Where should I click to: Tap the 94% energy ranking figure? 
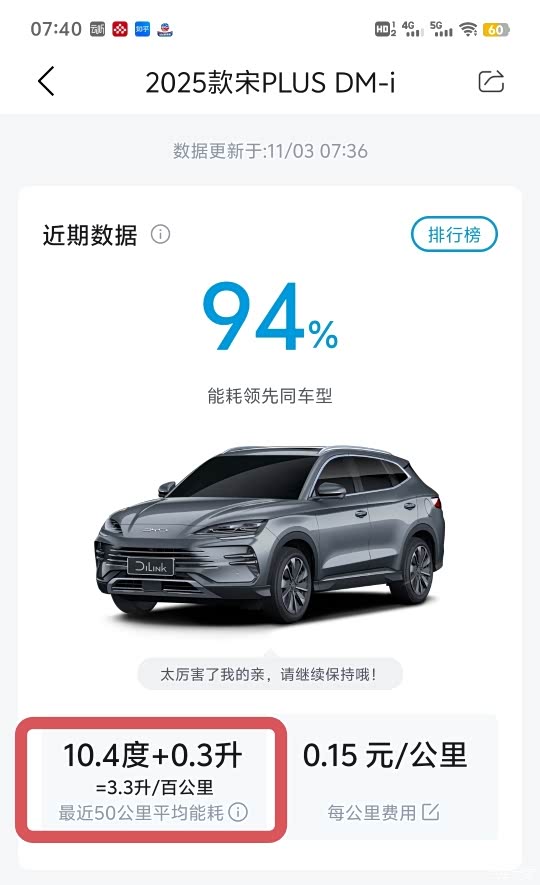270,317
